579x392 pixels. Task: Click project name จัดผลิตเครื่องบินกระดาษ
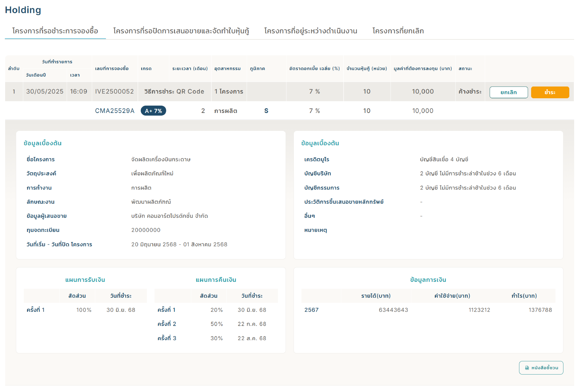pyautogui.click(x=161, y=159)
